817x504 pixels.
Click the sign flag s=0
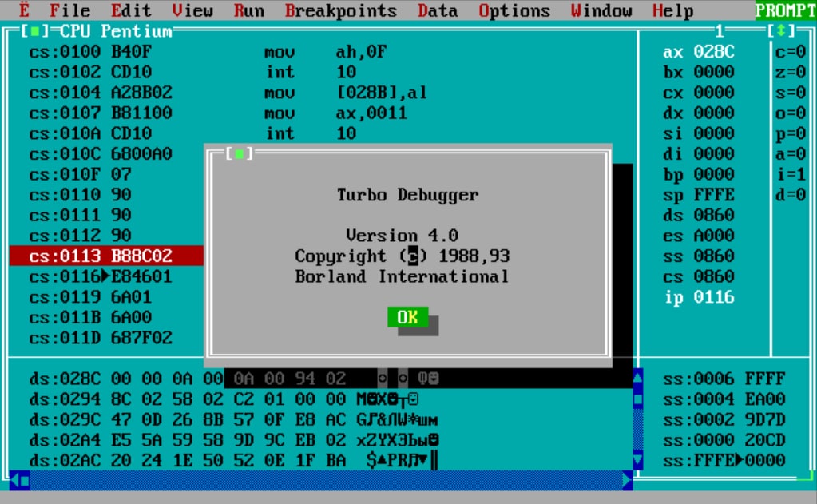click(x=791, y=92)
